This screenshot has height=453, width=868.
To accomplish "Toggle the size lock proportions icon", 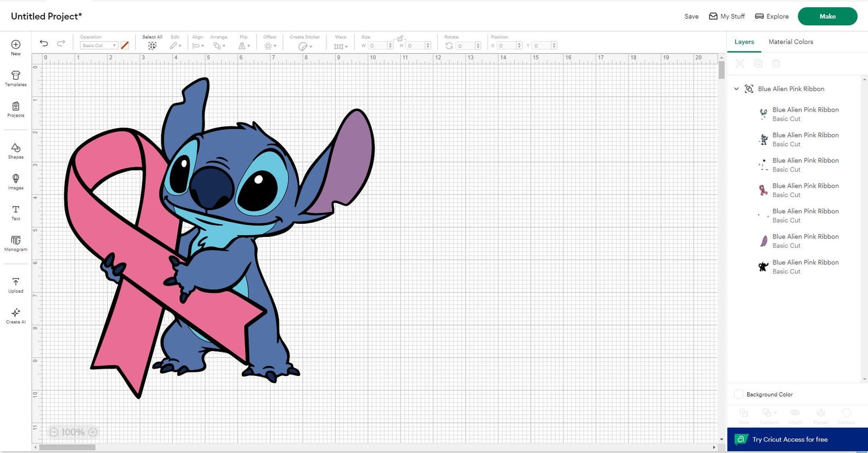I will coord(401,39).
